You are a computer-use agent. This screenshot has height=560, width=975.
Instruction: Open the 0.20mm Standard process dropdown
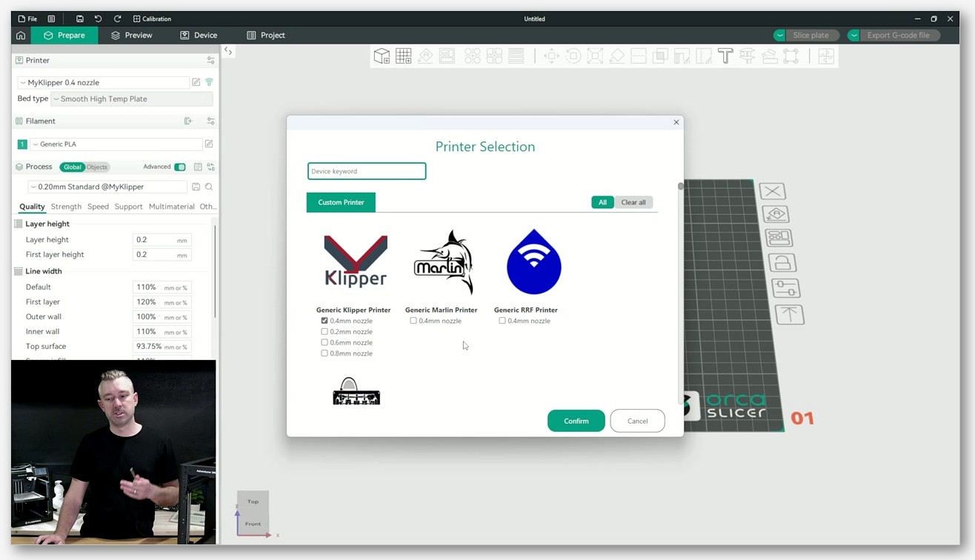pos(108,187)
